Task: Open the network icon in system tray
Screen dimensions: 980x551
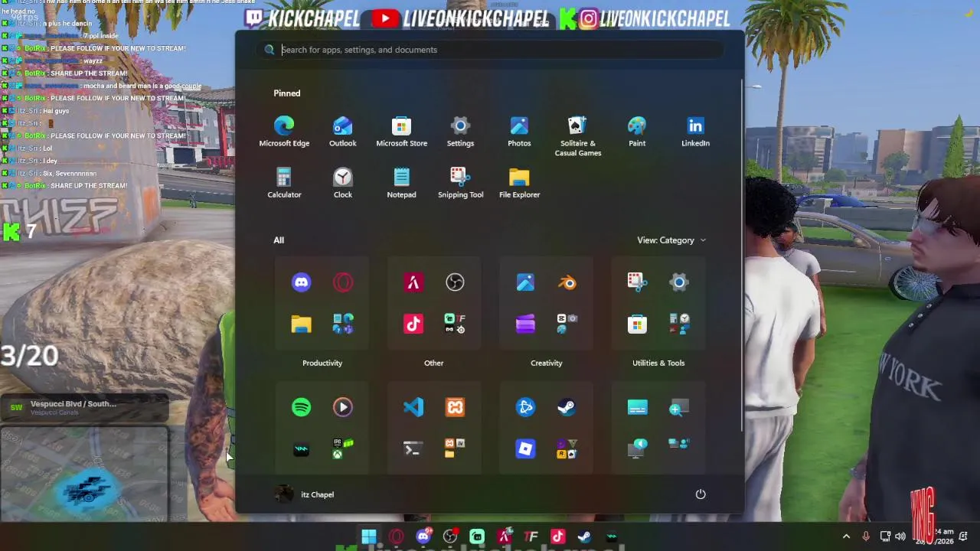Action: point(885,536)
